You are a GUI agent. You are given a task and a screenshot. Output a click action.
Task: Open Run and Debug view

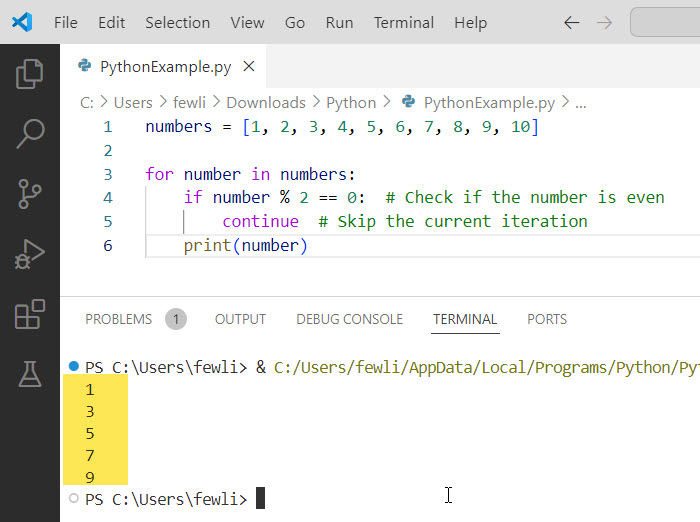(29, 254)
